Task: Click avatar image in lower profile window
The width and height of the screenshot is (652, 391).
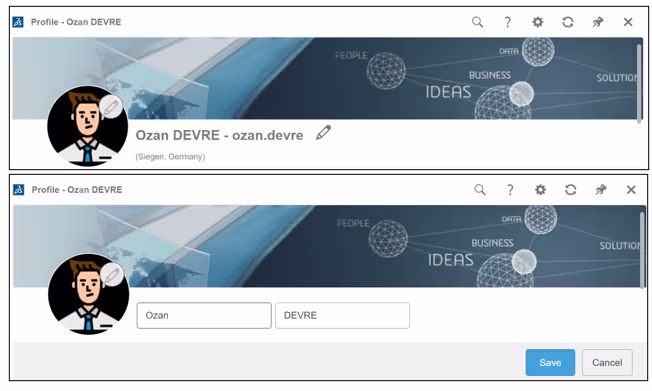Action: click(89, 294)
